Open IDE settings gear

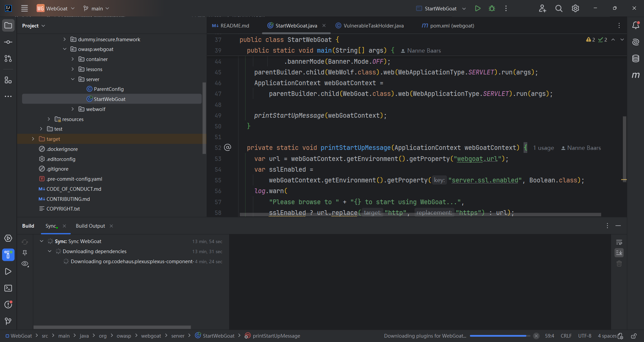pyautogui.click(x=575, y=8)
